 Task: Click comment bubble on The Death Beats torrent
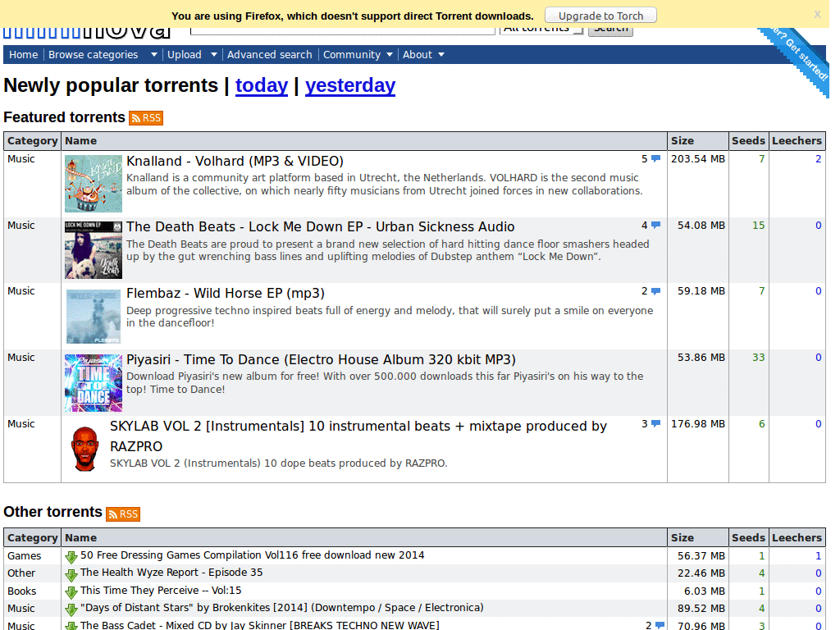(x=655, y=226)
